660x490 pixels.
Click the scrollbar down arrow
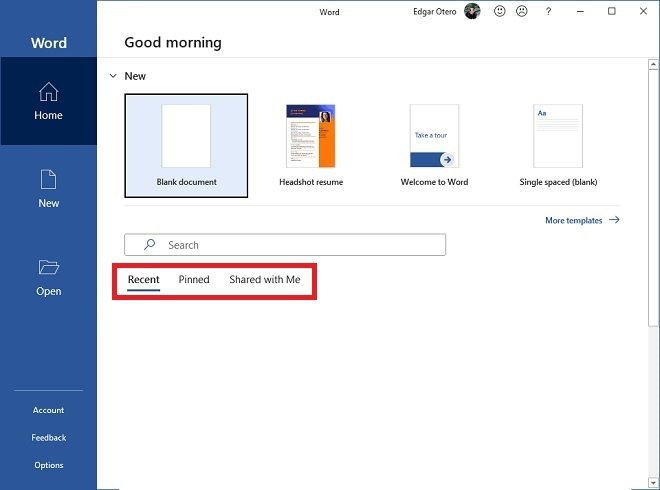[x=653, y=482]
